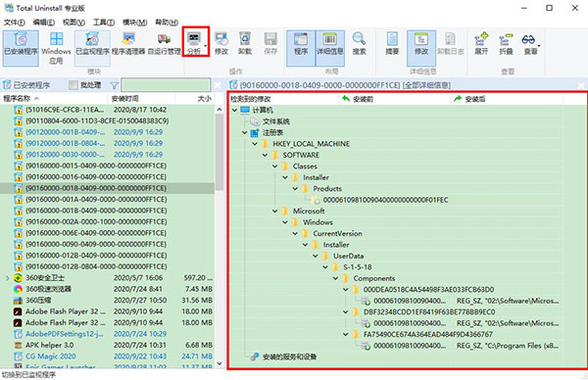
Task: Collapse the HKEY_LOCAL_MACHINE node
Action: [255, 144]
